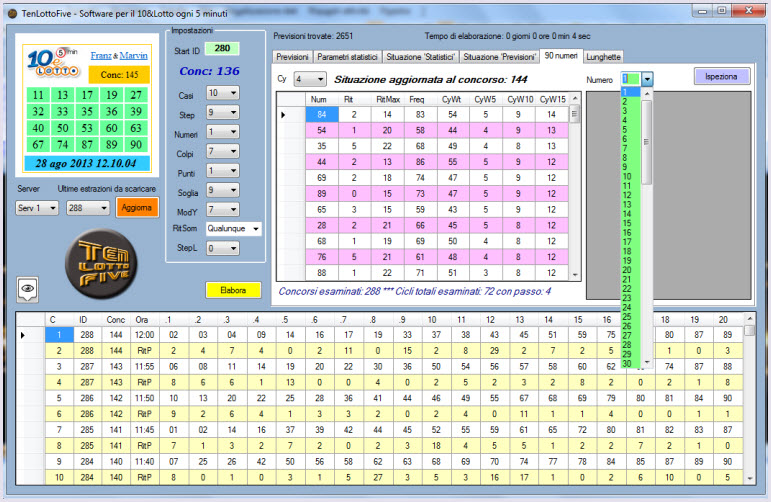Open the Ultime estrazioni 288 dropdown
Viewport: 771px width, 502px height.
(88, 208)
